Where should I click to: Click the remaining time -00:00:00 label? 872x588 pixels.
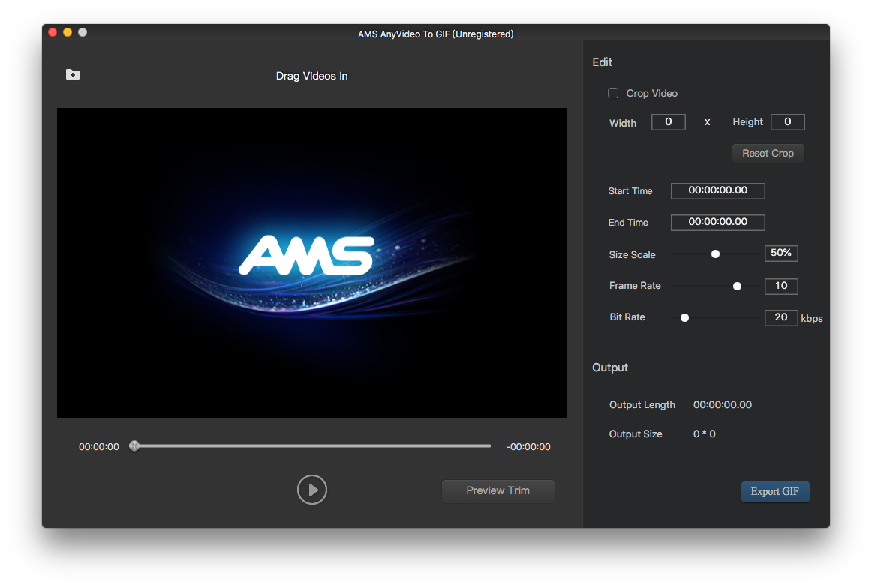pyautogui.click(x=528, y=447)
